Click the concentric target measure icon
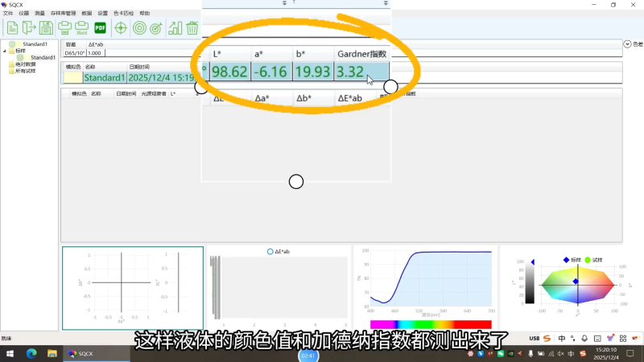The image size is (644, 362). 139,28
